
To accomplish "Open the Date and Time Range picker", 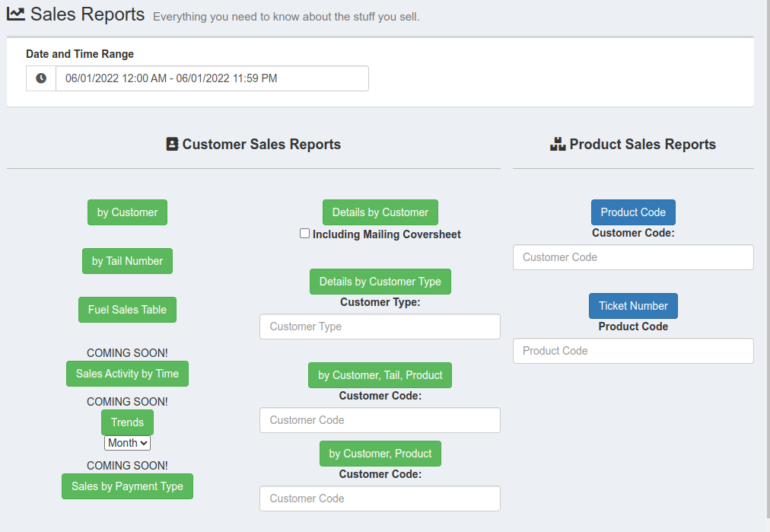I will pyautogui.click(x=212, y=78).
